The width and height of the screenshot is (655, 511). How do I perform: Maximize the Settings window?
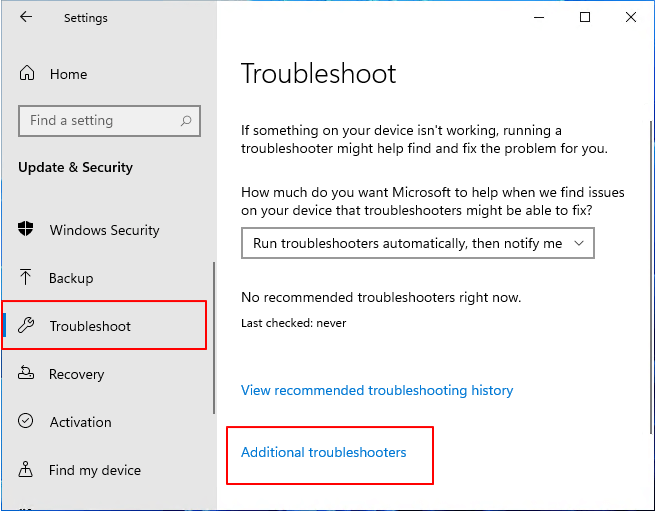click(x=585, y=17)
